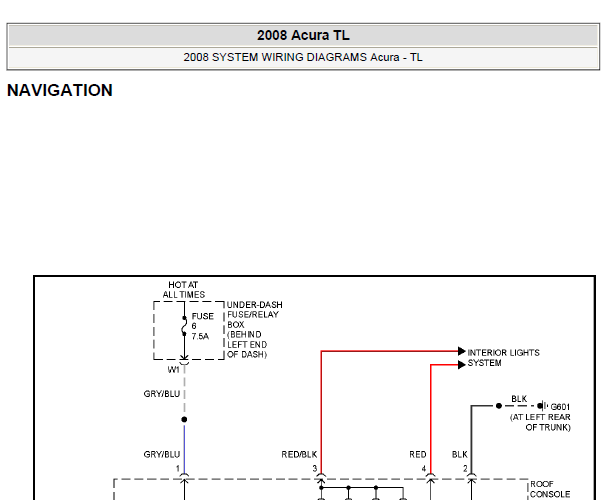
Task: Click the blue GRY/BLU wire segment
Action: (184, 449)
